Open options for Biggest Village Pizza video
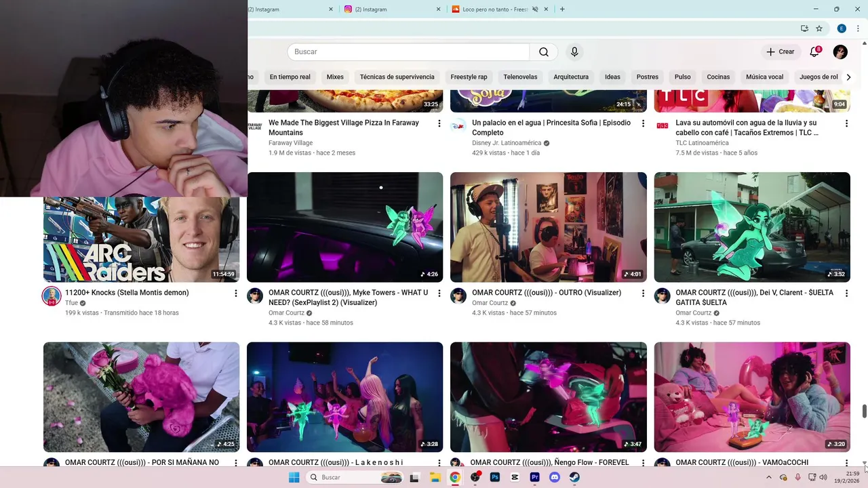The image size is (868, 488). click(439, 123)
